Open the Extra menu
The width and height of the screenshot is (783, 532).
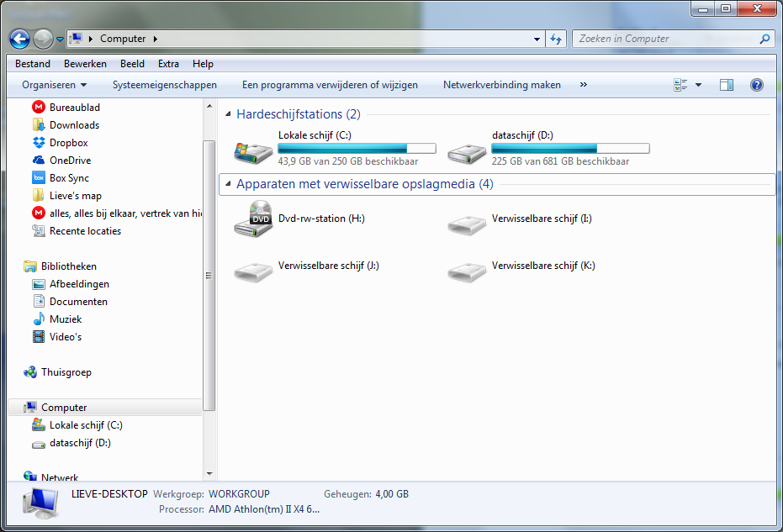click(x=168, y=64)
